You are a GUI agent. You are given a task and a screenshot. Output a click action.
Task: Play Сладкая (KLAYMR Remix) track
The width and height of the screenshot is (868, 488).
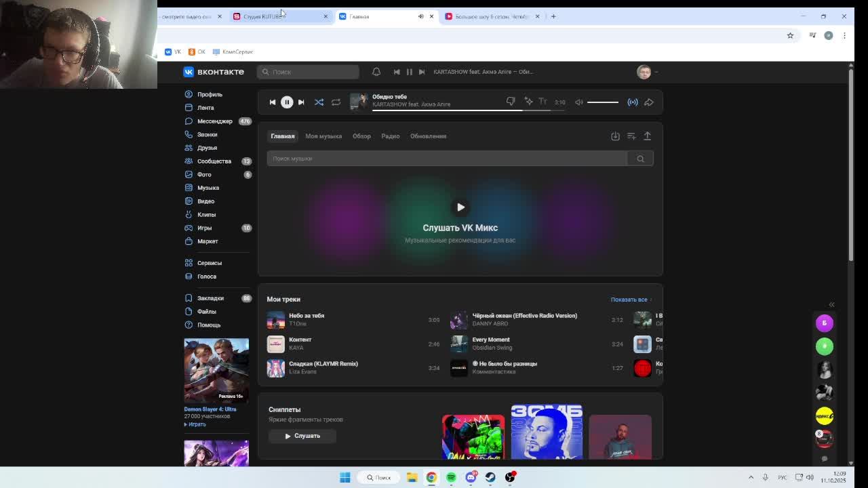pyautogui.click(x=353, y=368)
